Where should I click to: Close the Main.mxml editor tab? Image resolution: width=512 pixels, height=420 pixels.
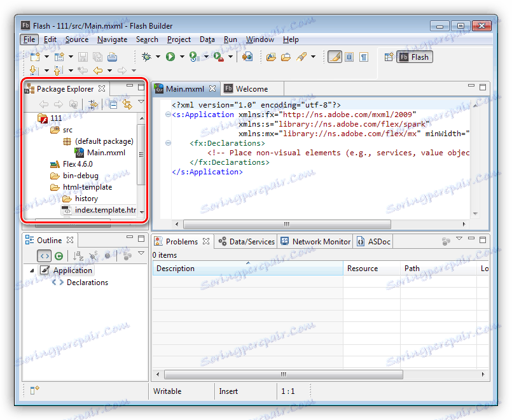point(212,88)
